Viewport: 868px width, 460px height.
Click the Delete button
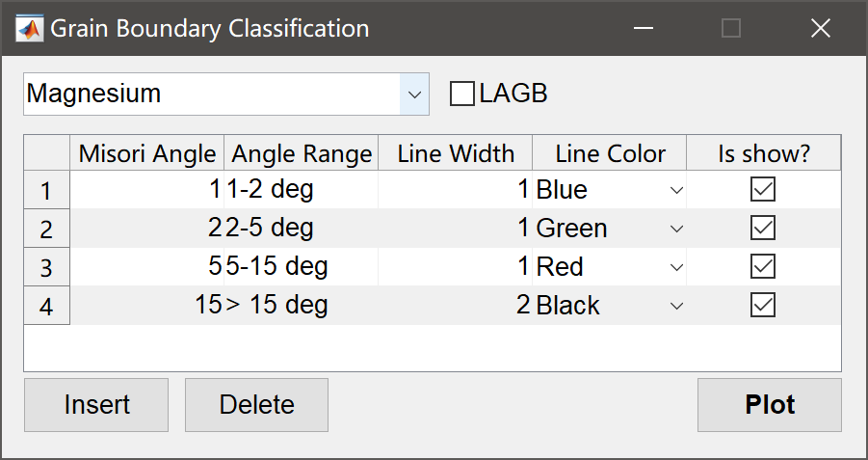tap(256, 405)
